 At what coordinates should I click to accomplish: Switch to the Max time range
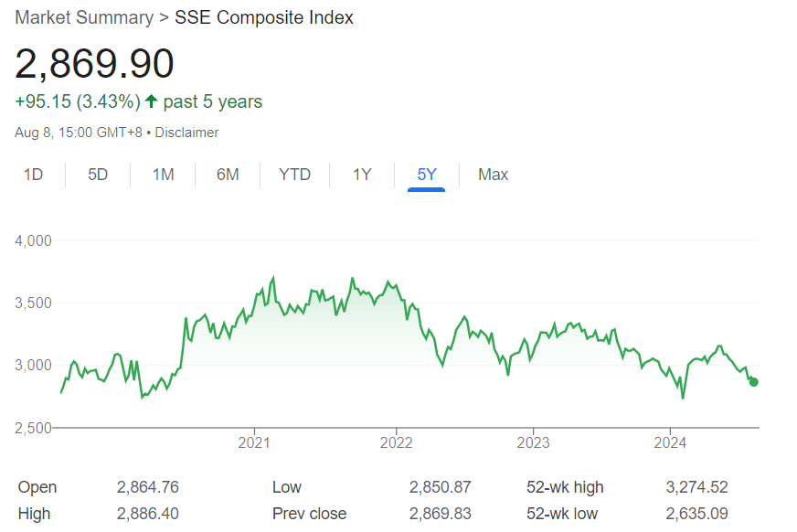click(493, 175)
